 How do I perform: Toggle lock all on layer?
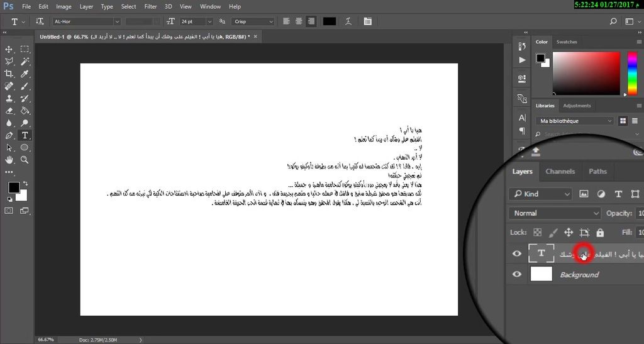tap(600, 233)
